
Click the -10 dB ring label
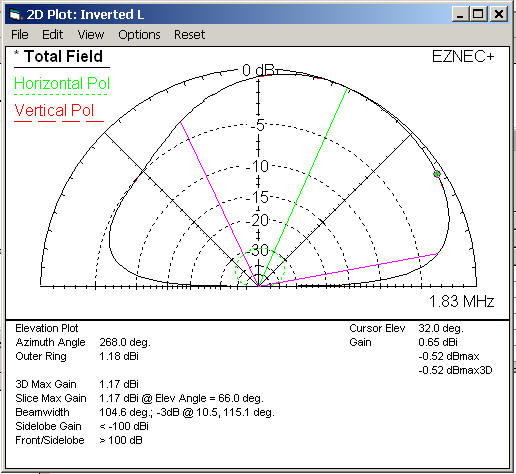pos(257,166)
